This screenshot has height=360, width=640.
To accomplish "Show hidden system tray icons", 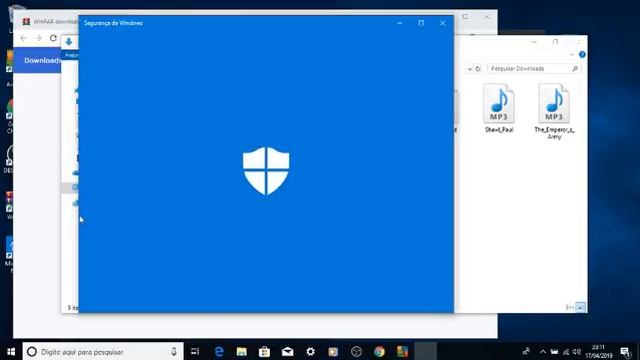I will tap(542, 351).
